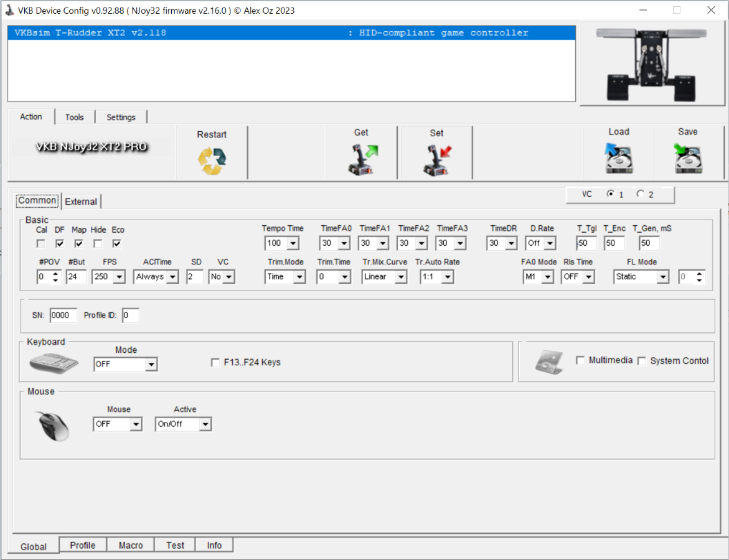This screenshot has width=729, height=560.
Task: Toggle the Eco checkbox
Action: (116, 243)
